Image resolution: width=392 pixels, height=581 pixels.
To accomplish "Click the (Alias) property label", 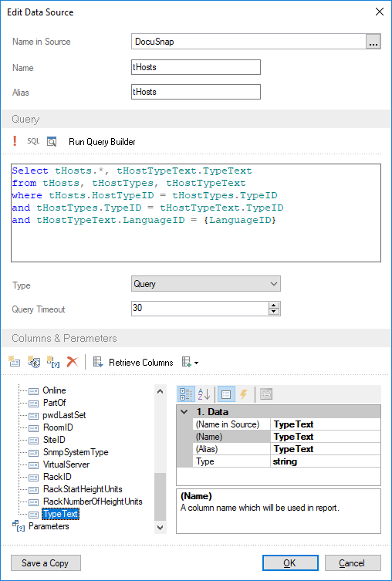I will 207,449.
